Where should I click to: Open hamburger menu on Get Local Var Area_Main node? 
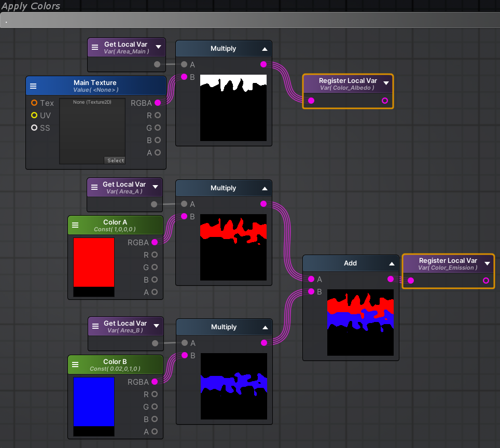pos(95,47)
